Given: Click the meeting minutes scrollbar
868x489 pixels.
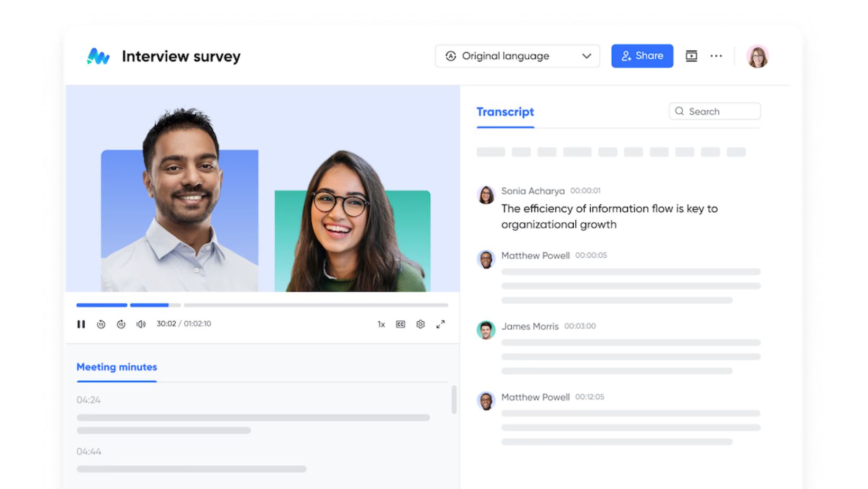Looking at the screenshot, I should point(454,400).
